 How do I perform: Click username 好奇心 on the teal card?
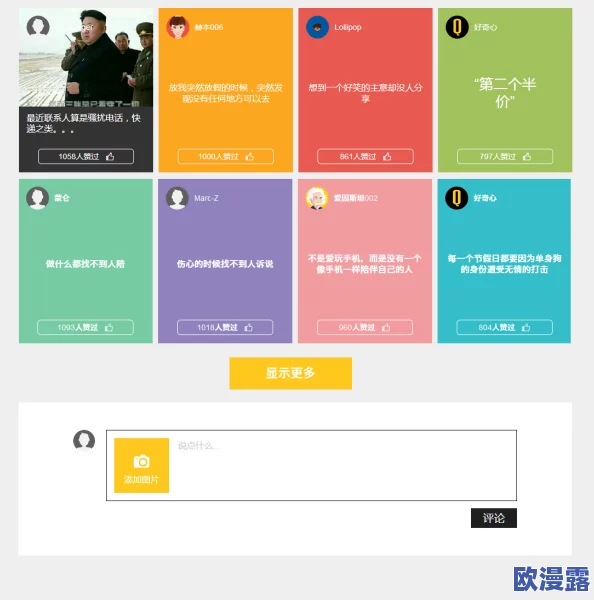click(x=485, y=198)
